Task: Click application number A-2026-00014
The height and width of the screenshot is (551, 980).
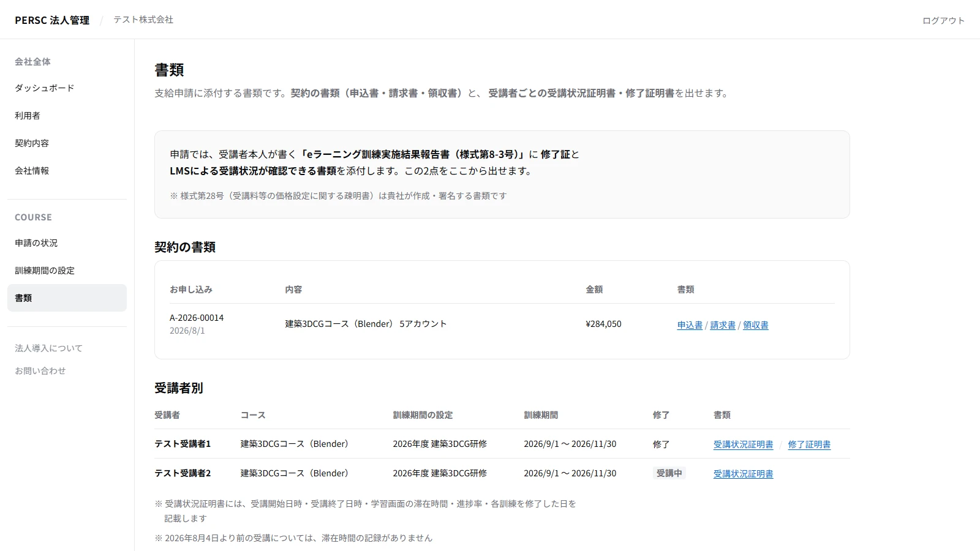Action: click(x=197, y=318)
